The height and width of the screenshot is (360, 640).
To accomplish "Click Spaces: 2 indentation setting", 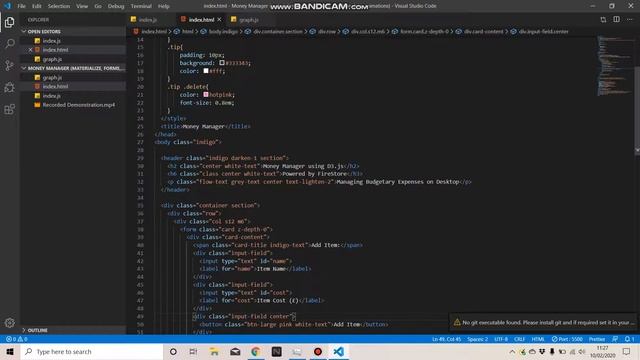I will click(x=478, y=339).
